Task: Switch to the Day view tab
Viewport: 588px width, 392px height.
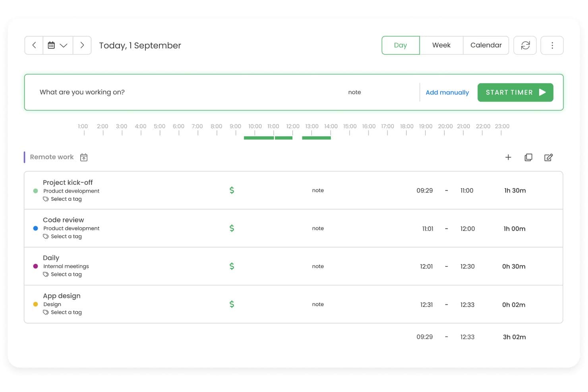Action: (x=400, y=45)
